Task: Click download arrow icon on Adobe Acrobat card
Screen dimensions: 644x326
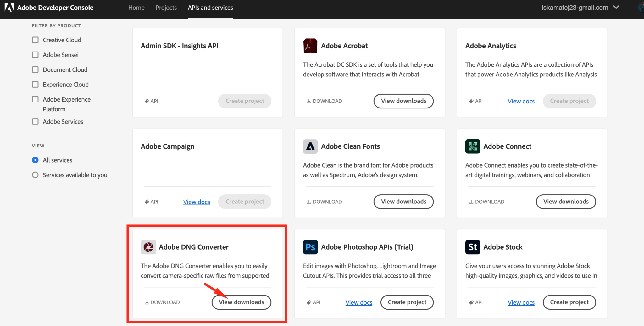Action: [x=309, y=101]
